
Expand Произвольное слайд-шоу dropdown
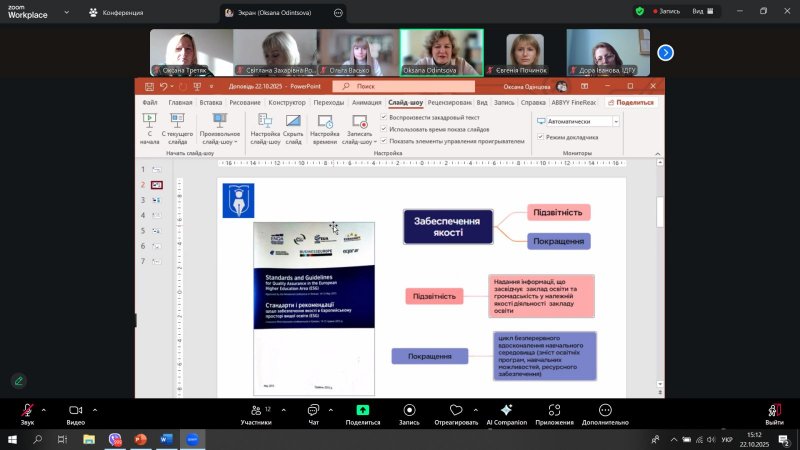[219, 128]
